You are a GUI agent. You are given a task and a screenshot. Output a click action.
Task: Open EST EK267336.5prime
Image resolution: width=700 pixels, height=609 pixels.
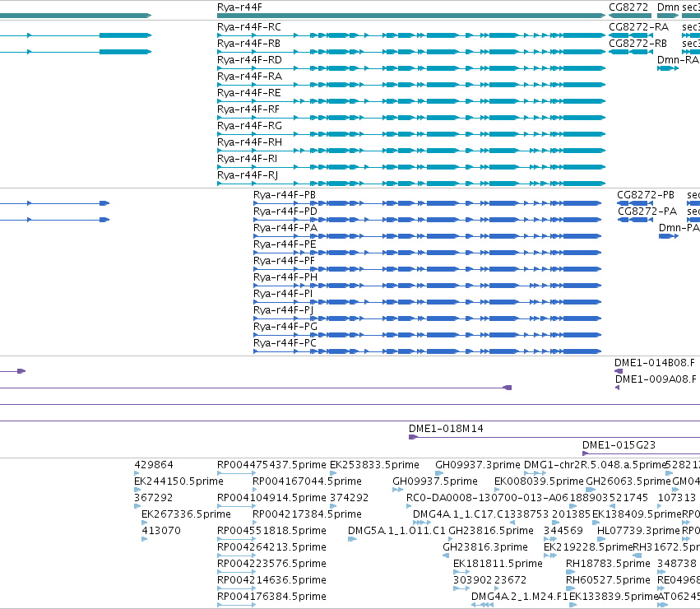point(186,514)
